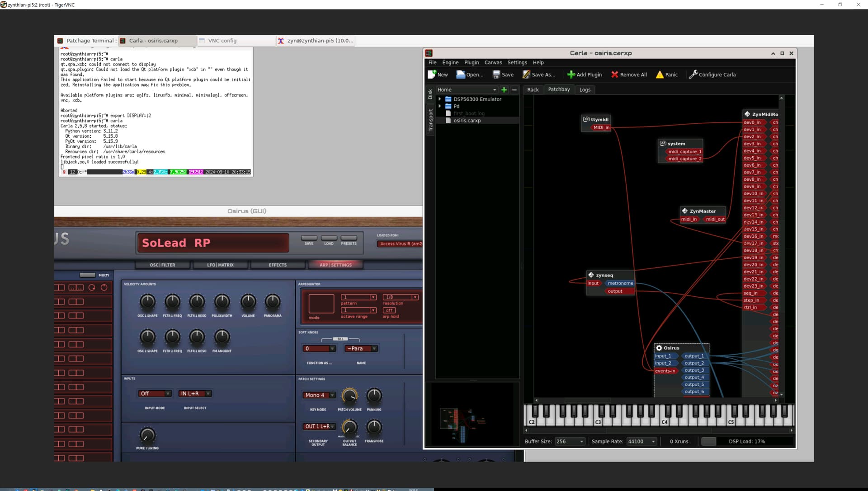
Task: Click the New file icon in Carla toolbar
Action: coord(432,75)
